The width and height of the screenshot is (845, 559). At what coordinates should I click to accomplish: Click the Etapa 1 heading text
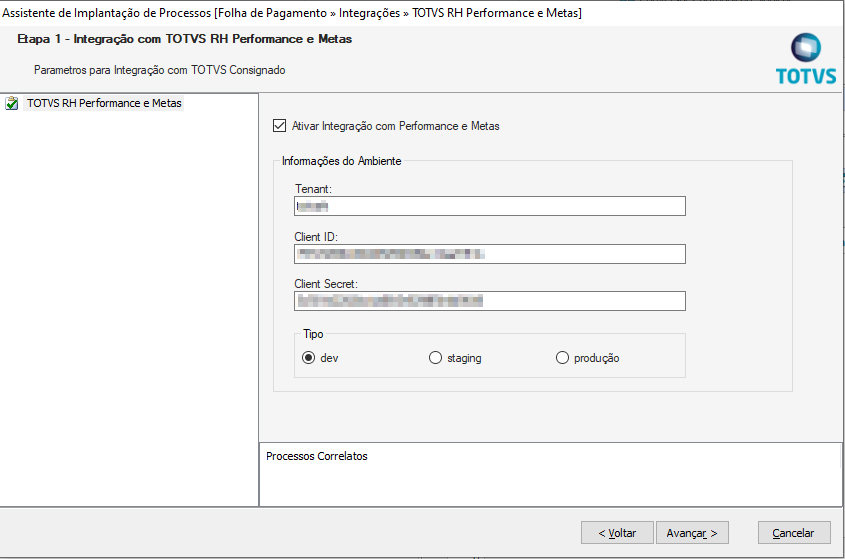[x=184, y=39]
